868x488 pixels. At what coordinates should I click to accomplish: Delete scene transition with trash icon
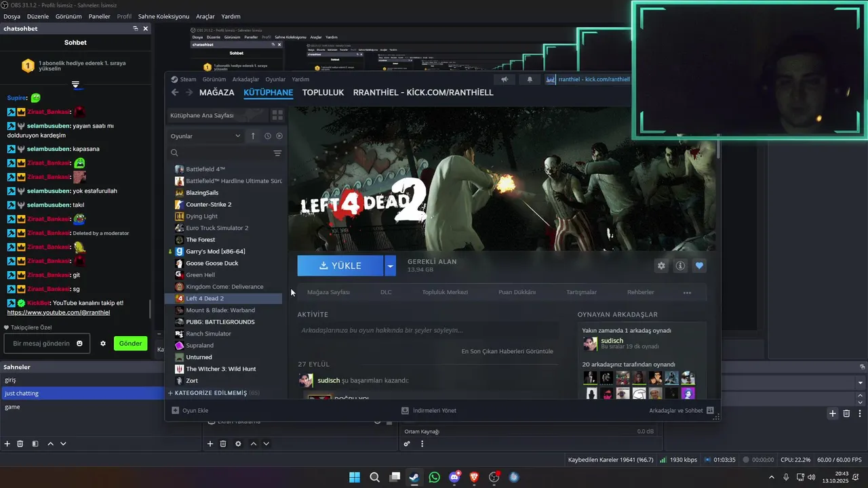846,413
